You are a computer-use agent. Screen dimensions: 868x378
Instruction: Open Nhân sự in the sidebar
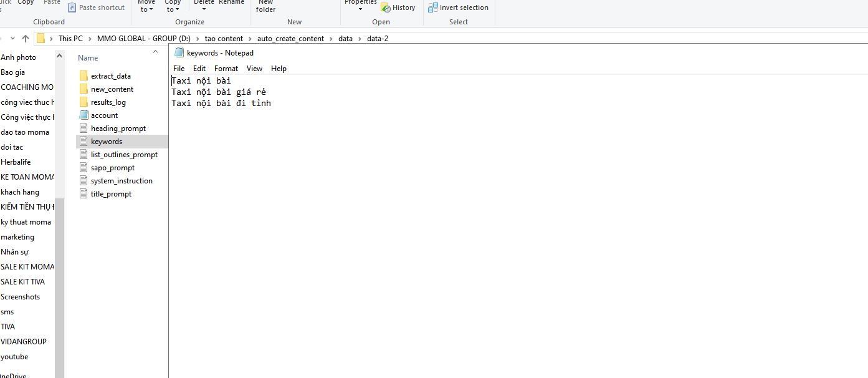(15, 252)
